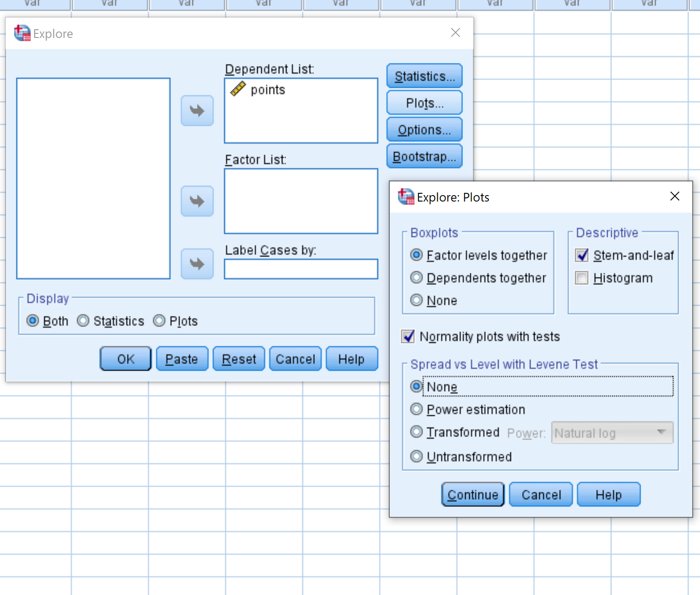
Task: Click the Label Cases by field
Action: 301,269
